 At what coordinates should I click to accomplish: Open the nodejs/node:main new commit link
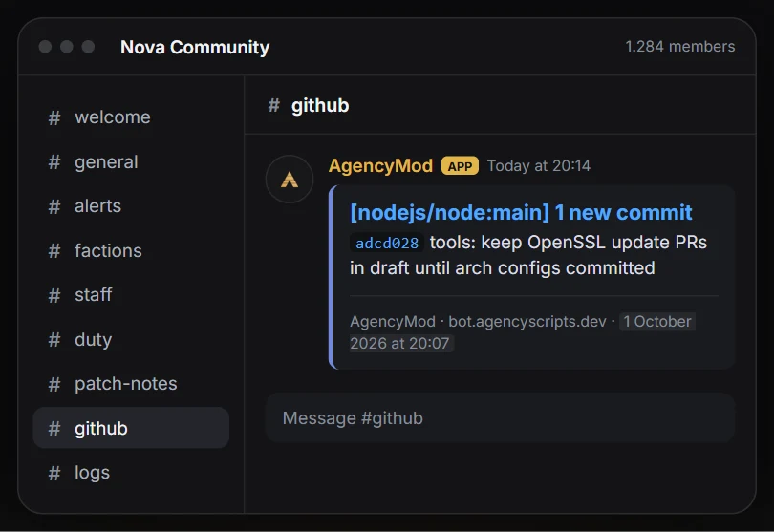pos(521,213)
